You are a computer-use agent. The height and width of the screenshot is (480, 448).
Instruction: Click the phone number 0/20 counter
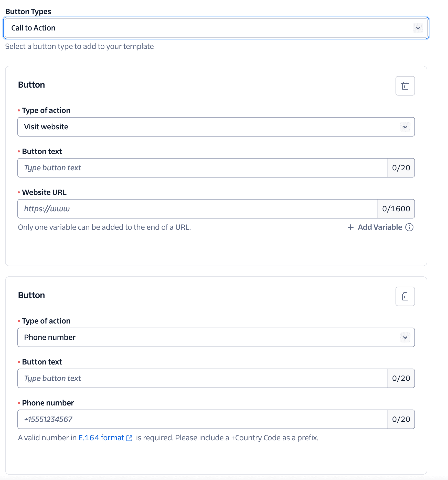[x=401, y=419]
